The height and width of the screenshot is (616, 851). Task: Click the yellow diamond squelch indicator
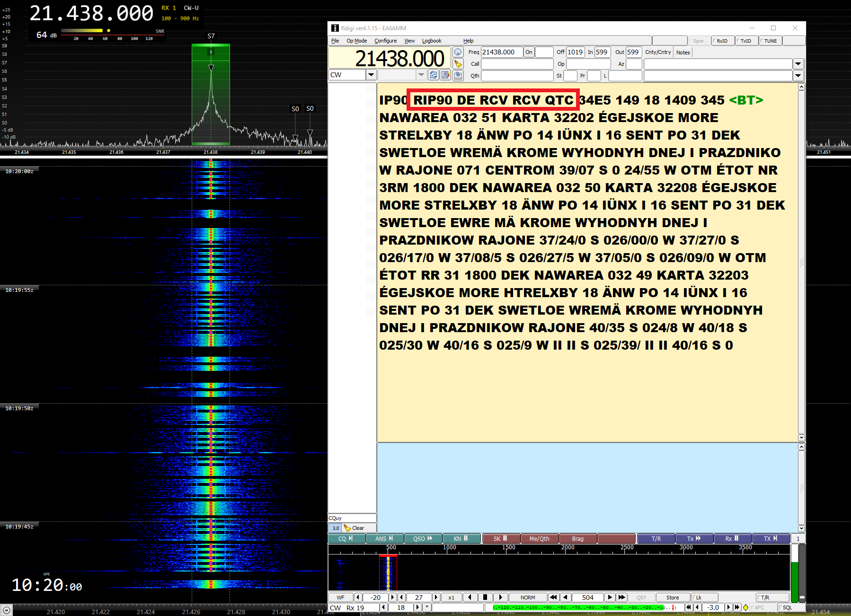pyautogui.click(x=746, y=607)
